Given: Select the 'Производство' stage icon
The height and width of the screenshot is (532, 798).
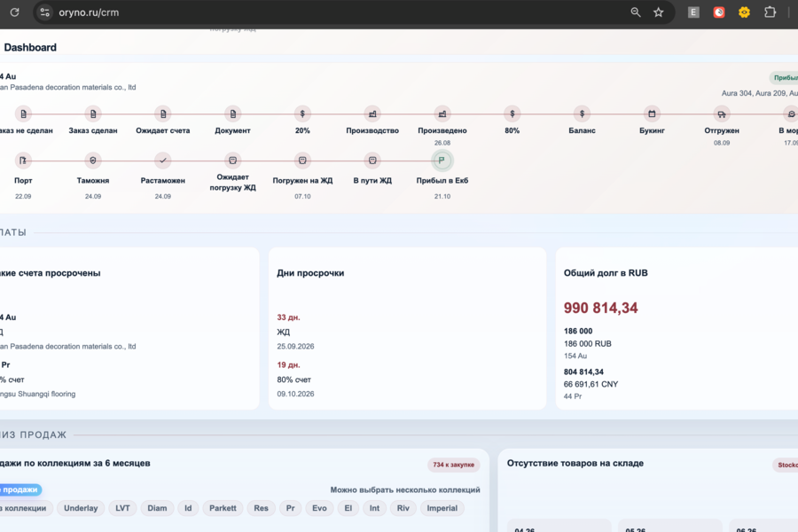Looking at the screenshot, I should tap(372, 114).
